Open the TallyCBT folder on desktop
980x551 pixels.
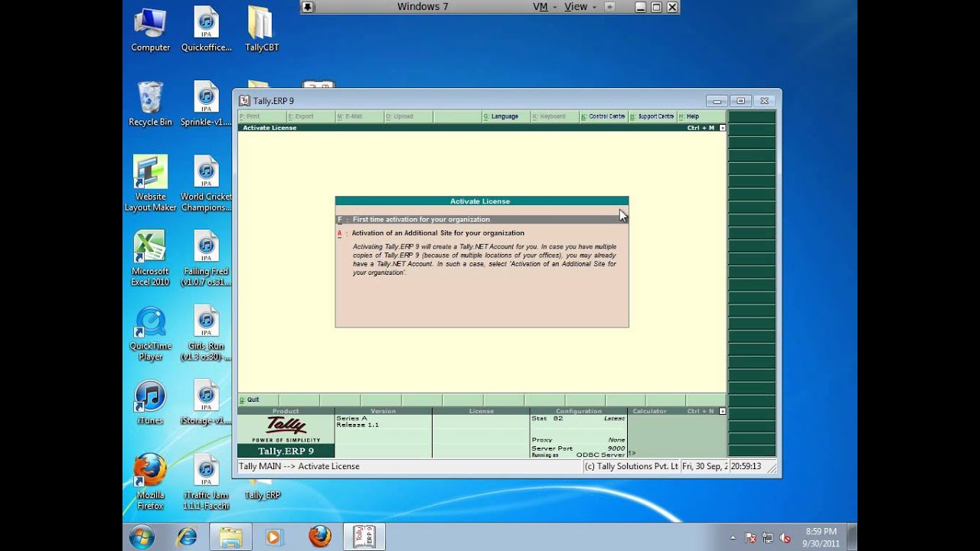(x=261, y=29)
